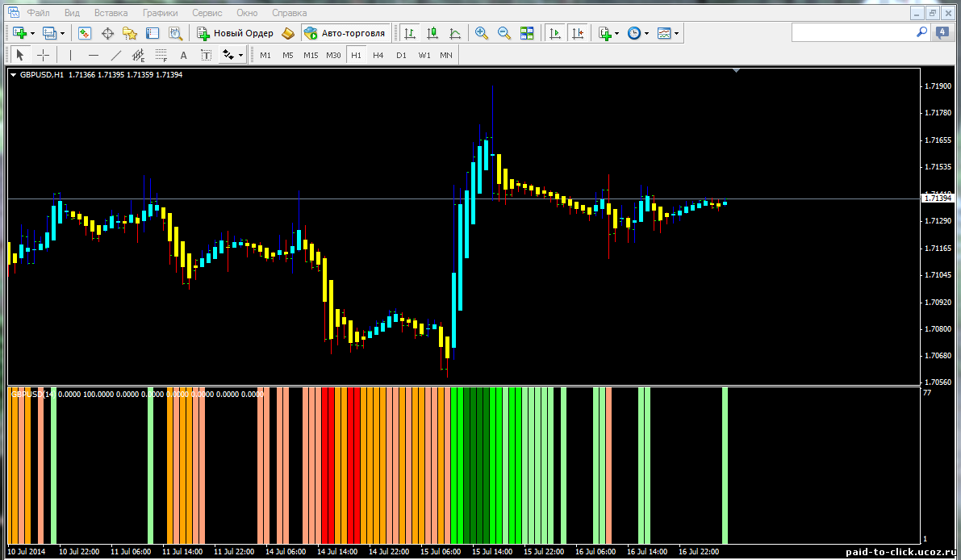This screenshot has height=560, width=961.
Task: Open the Data Window crosshair-circle icon
Action: (107, 33)
